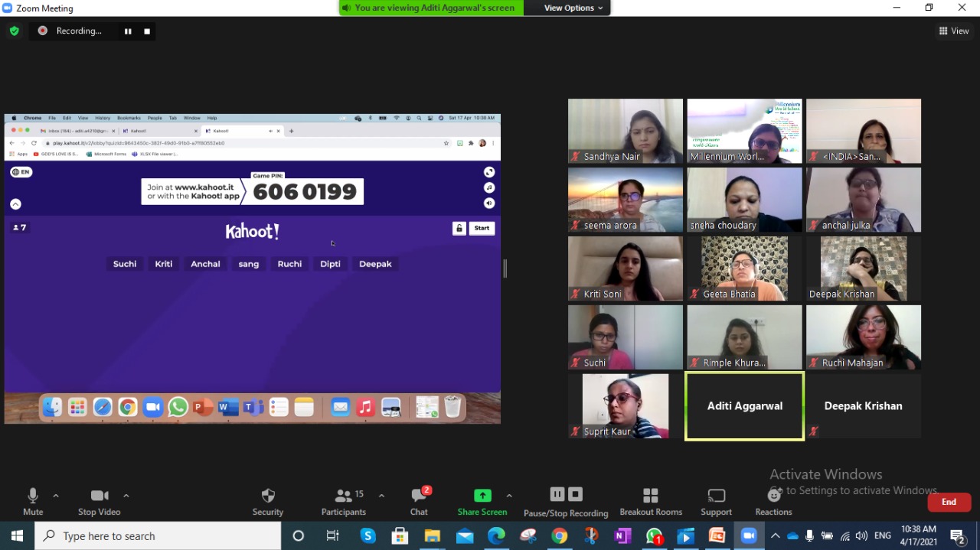Click player name Suchi in lobby
The height and width of the screenshot is (550, 980).
pyautogui.click(x=125, y=264)
